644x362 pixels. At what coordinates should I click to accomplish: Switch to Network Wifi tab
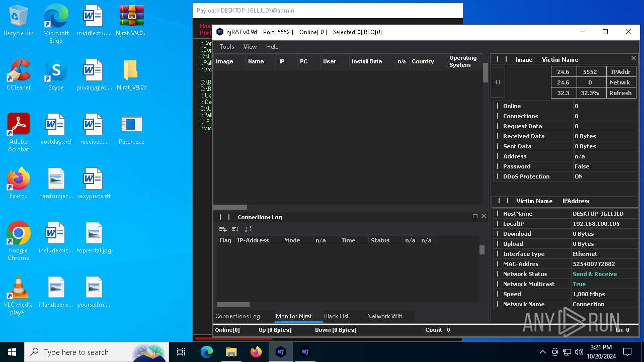[385, 316]
